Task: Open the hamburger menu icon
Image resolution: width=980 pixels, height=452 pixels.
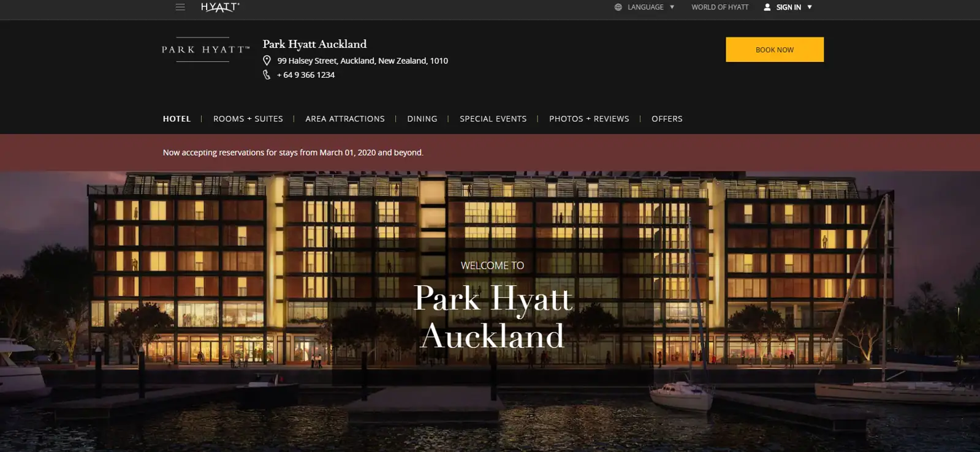Action: click(180, 7)
